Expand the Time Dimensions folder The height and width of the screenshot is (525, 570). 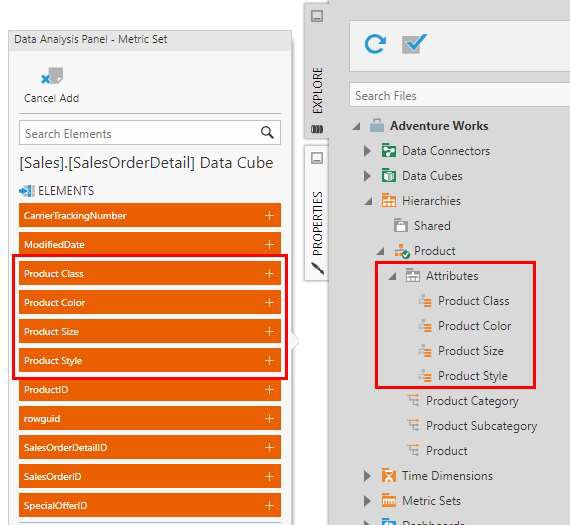pos(368,476)
